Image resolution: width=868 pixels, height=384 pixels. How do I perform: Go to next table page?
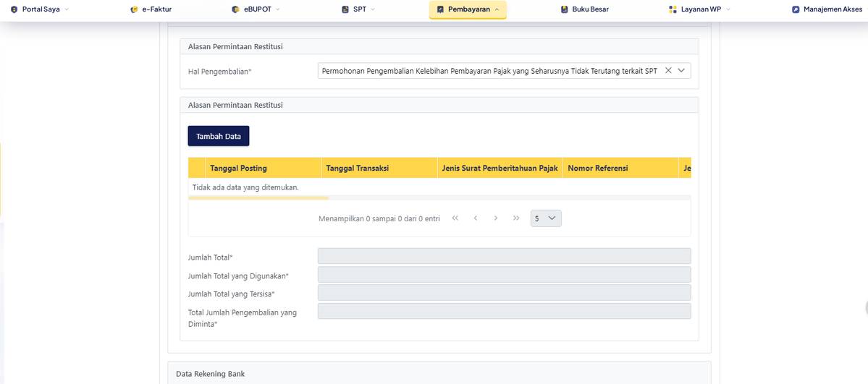click(496, 218)
